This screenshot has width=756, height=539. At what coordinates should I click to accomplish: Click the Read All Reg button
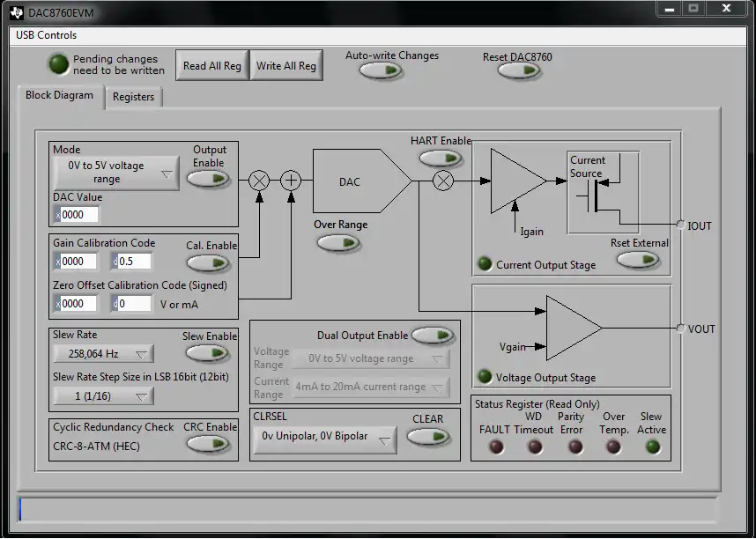[x=212, y=65]
